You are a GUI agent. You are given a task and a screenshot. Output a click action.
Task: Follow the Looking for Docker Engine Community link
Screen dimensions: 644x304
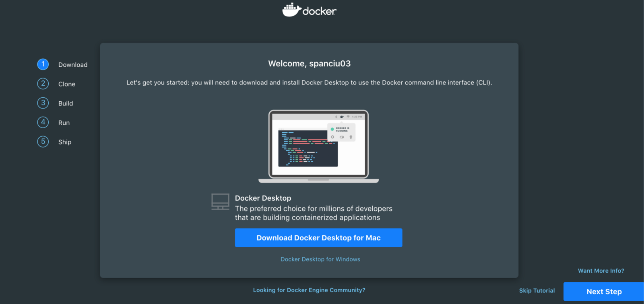[x=309, y=290]
